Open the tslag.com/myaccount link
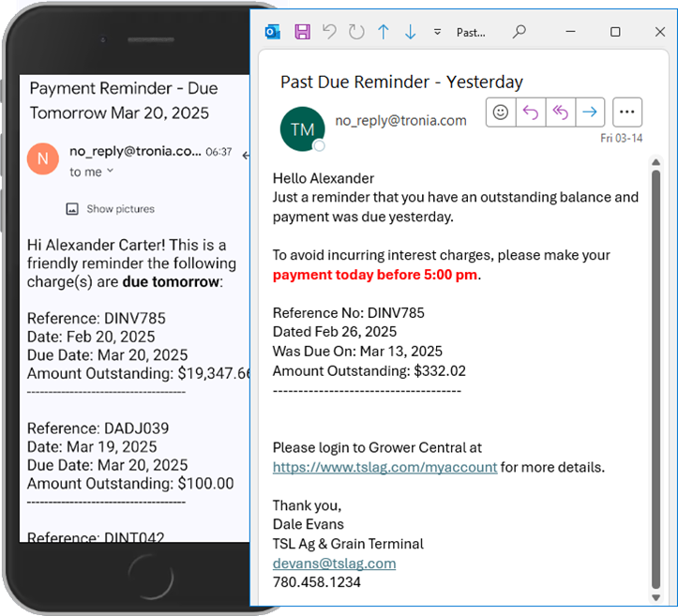This screenshot has width=678, height=616. (384, 467)
